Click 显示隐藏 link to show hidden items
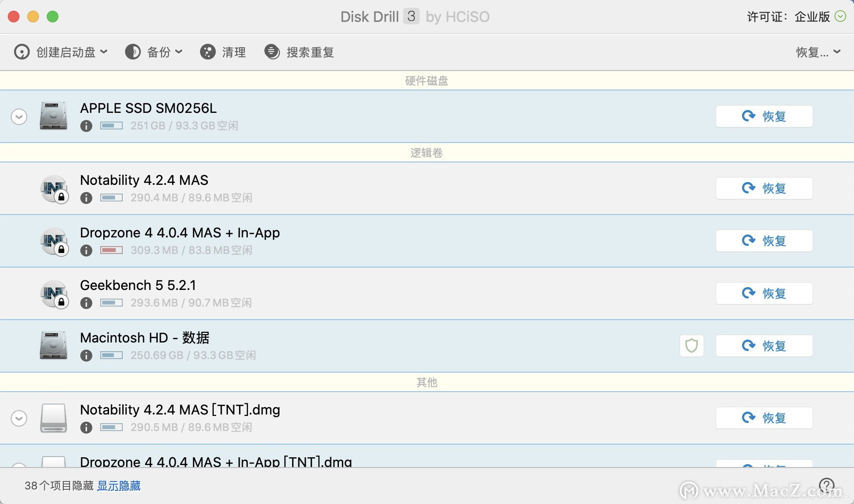 pyautogui.click(x=119, y=486)
